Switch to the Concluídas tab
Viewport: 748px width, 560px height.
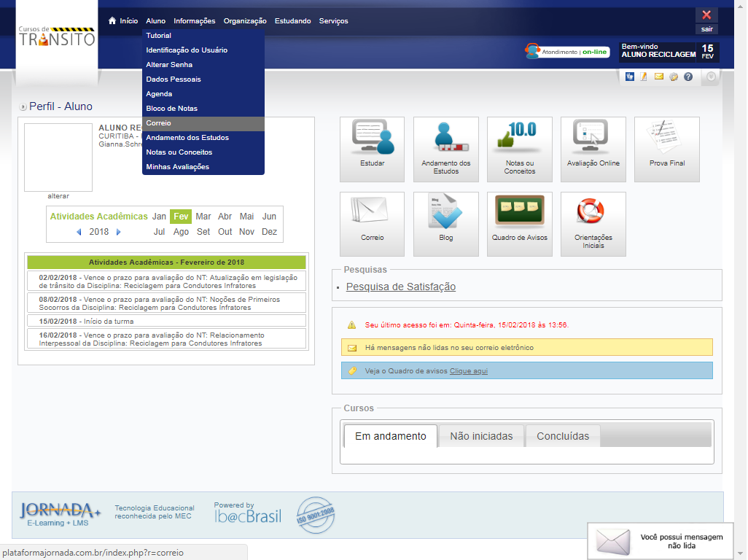tap(563, 436)
